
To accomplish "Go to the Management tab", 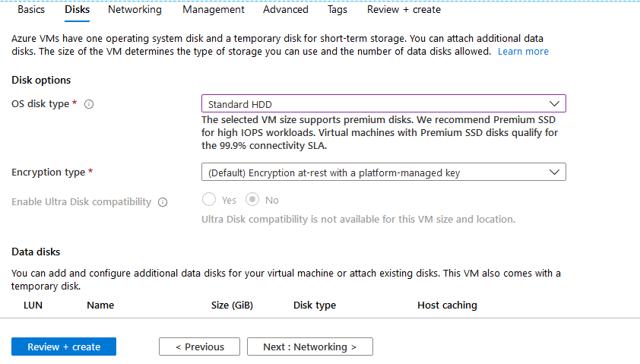I will pos(214,9).
